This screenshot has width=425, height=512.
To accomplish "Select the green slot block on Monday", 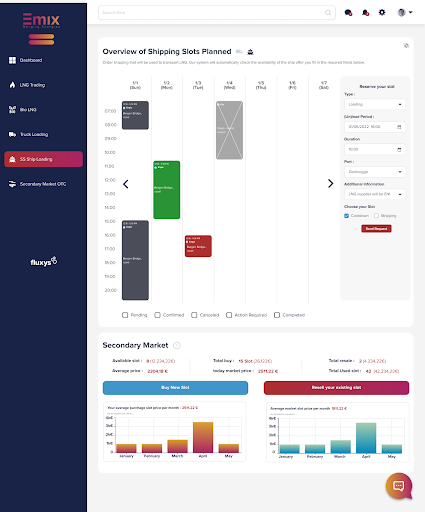I will pos(167,190).
